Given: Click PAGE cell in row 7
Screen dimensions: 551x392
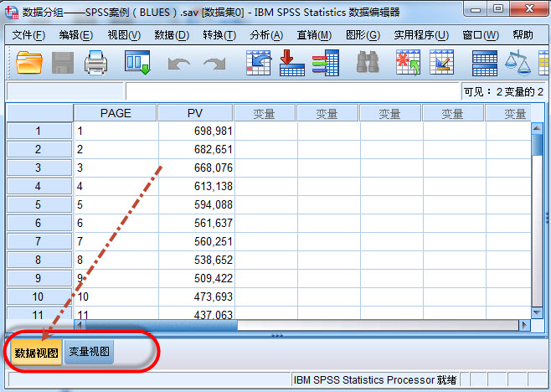Looking at the screenshot, I should (x=116, y=241).
